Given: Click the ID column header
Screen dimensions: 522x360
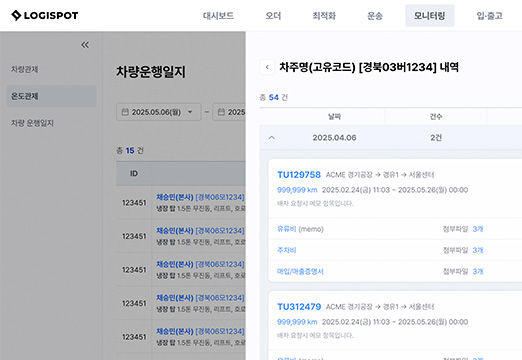Looking at the screenshot, I should click(134, 174).
